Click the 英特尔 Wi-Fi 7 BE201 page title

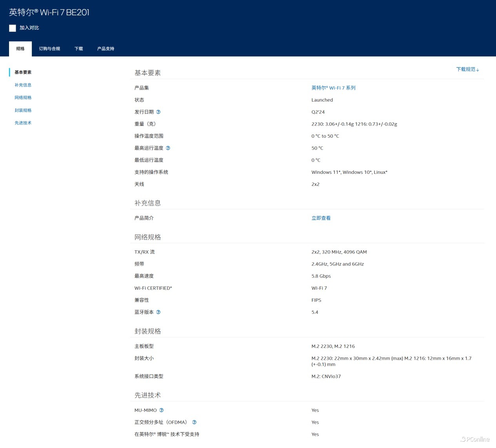pos(49,12)
